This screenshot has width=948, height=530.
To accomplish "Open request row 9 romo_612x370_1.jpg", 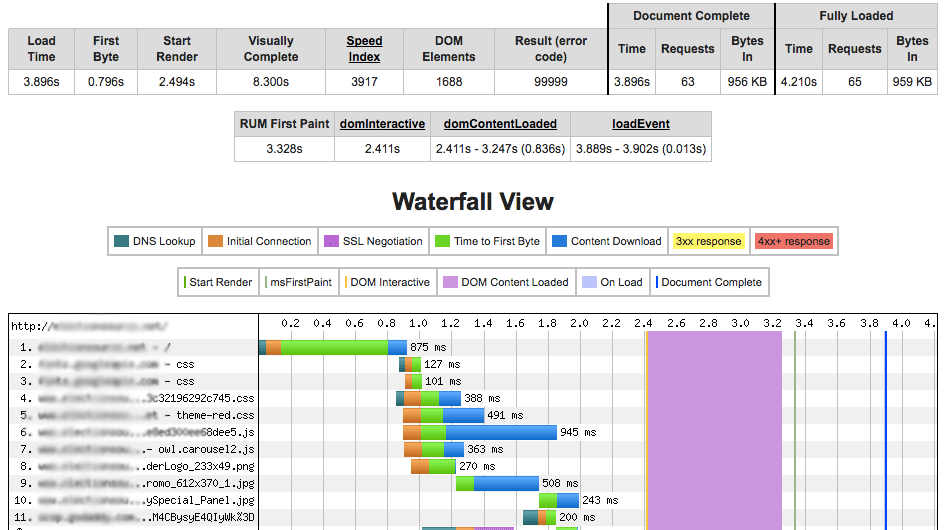I will point(134,483).
